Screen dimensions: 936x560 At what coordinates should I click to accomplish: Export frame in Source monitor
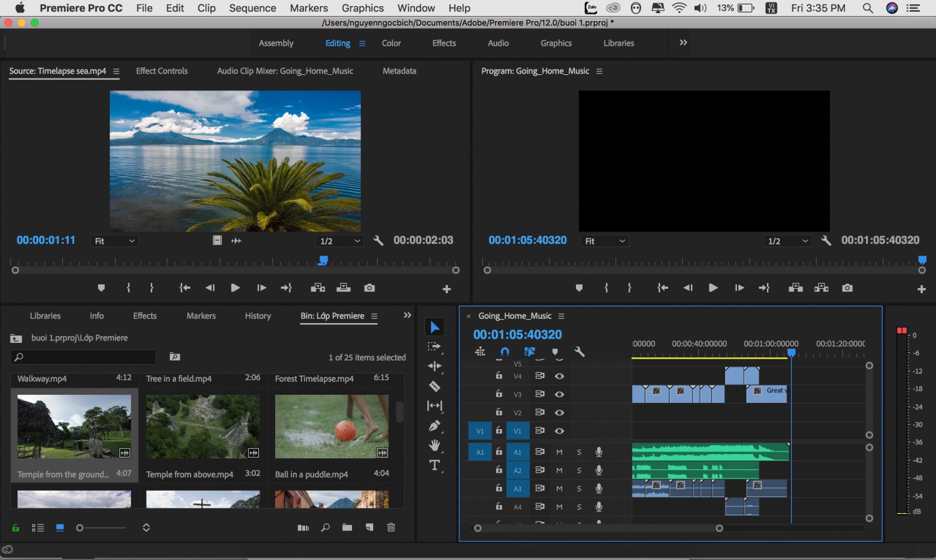click(369, 287)
